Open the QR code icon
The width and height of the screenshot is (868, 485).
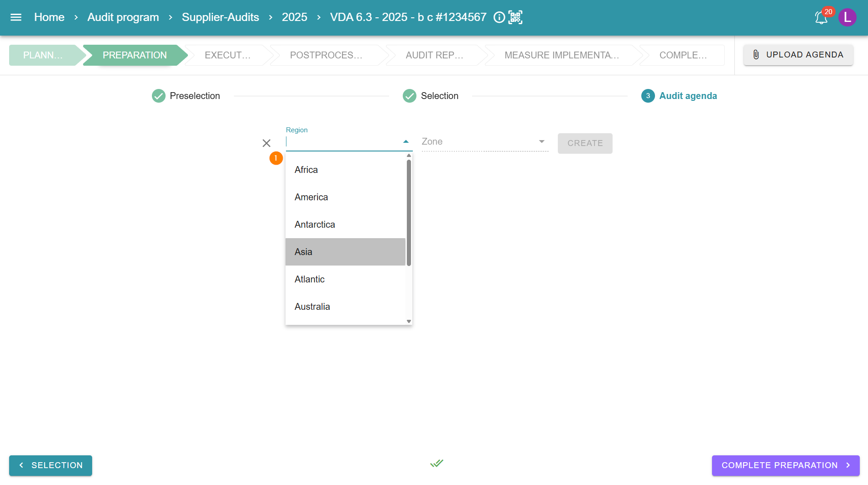click(x=515, y=17)
